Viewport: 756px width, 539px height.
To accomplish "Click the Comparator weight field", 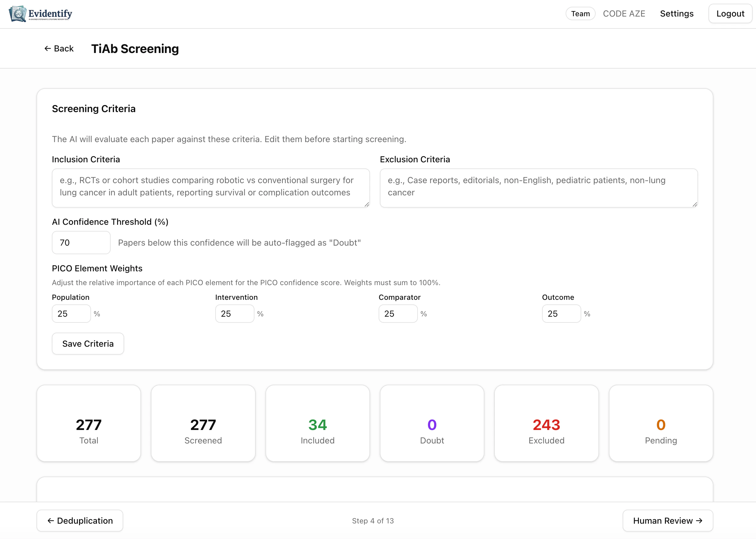I will (398, 313).
